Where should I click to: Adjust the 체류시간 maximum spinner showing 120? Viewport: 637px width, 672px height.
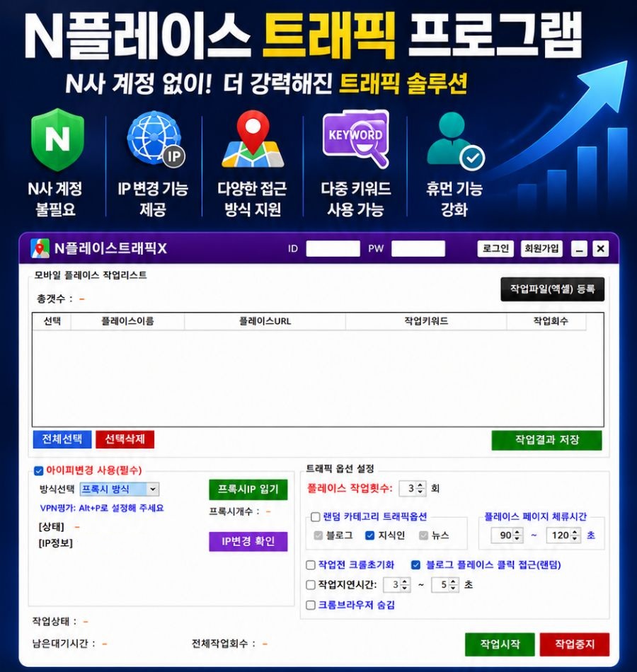tap(563, 535)
